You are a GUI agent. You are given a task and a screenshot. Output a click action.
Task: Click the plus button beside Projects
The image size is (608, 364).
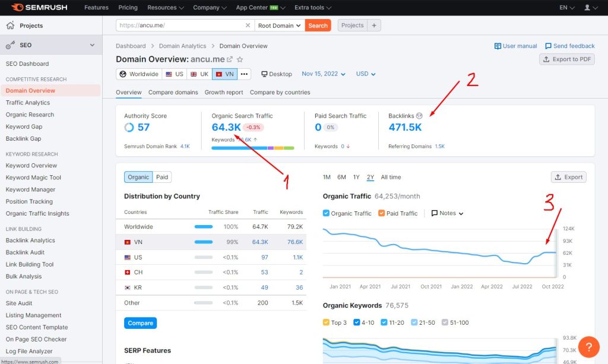point(374,25)
